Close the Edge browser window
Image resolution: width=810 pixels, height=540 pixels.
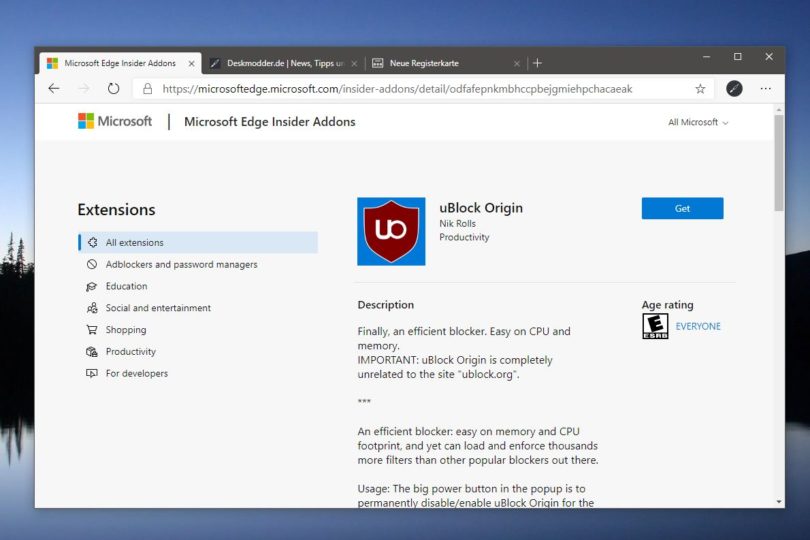coord(769,57)
